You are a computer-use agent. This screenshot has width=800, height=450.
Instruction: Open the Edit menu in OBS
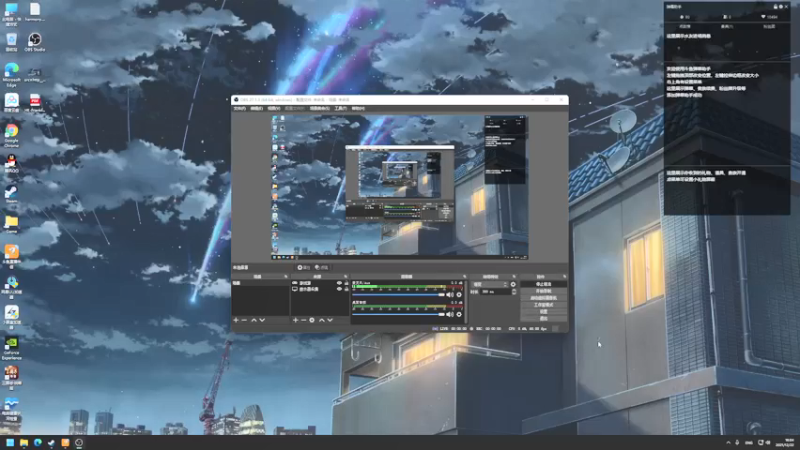tap(257, 108)
